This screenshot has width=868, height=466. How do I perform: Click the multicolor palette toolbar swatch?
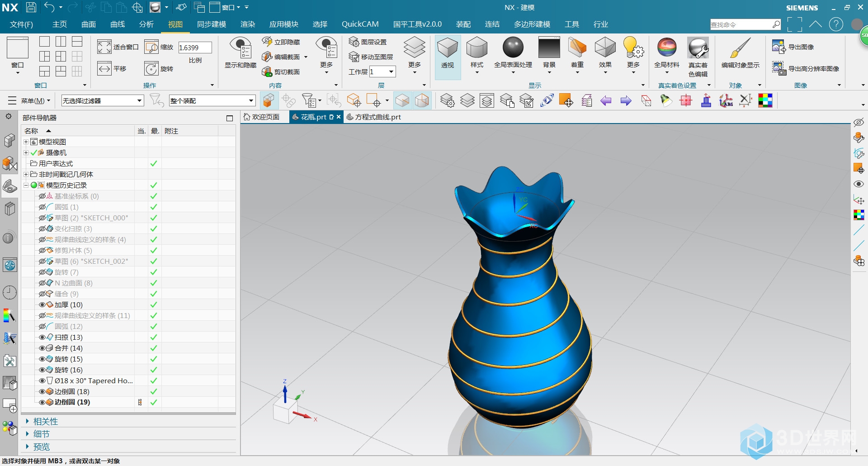pos(765,100)
